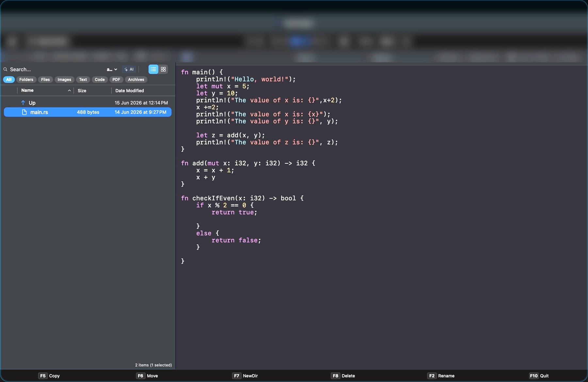Click the blue Up arrow icon

click(23, 103)
